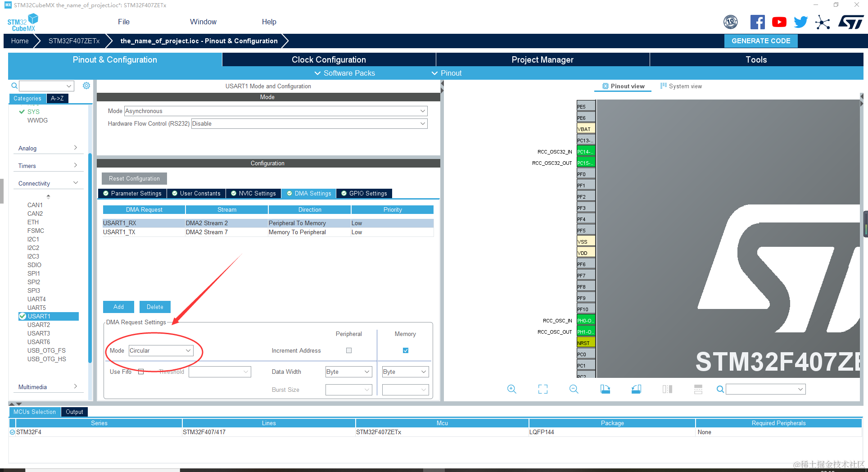Click the ST logo icon
The image size is (868, 472).
(851, 22)
